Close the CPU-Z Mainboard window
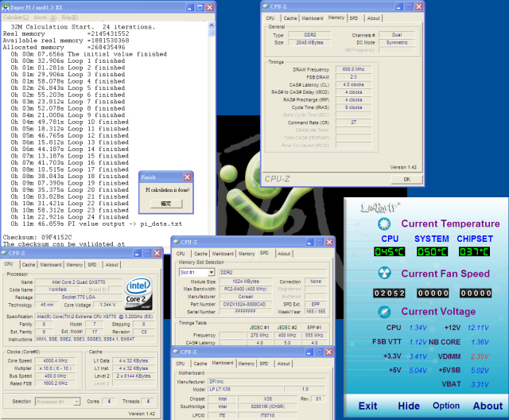The image size is (509, 420). click(x=328, y=352)
